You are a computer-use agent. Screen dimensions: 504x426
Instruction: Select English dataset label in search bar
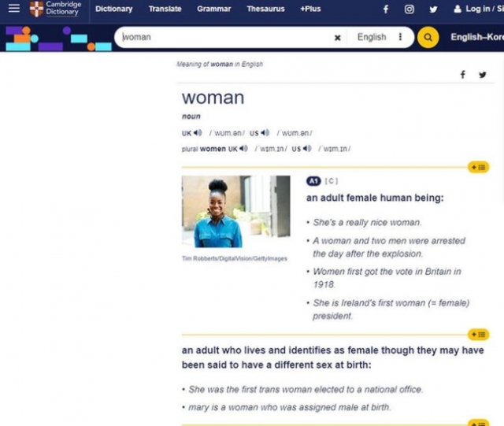[372, 37]
